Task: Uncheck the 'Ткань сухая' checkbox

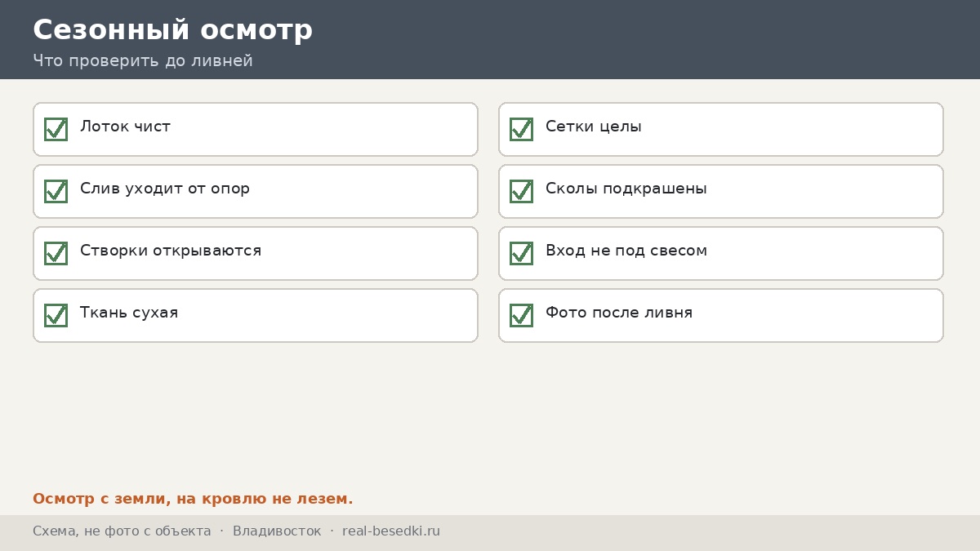Action: [56, 315]
